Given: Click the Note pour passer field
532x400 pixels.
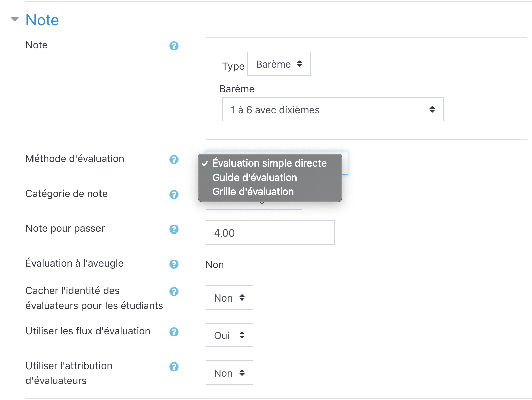Looking at the screenshot, I should (270, 233).
